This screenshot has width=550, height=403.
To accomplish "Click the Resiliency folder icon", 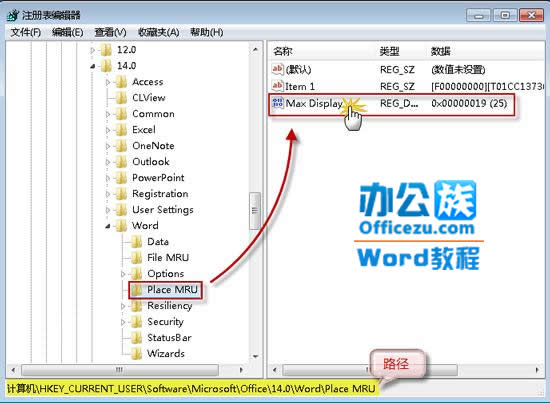I will pyautogui.click(x=136, y=305).
